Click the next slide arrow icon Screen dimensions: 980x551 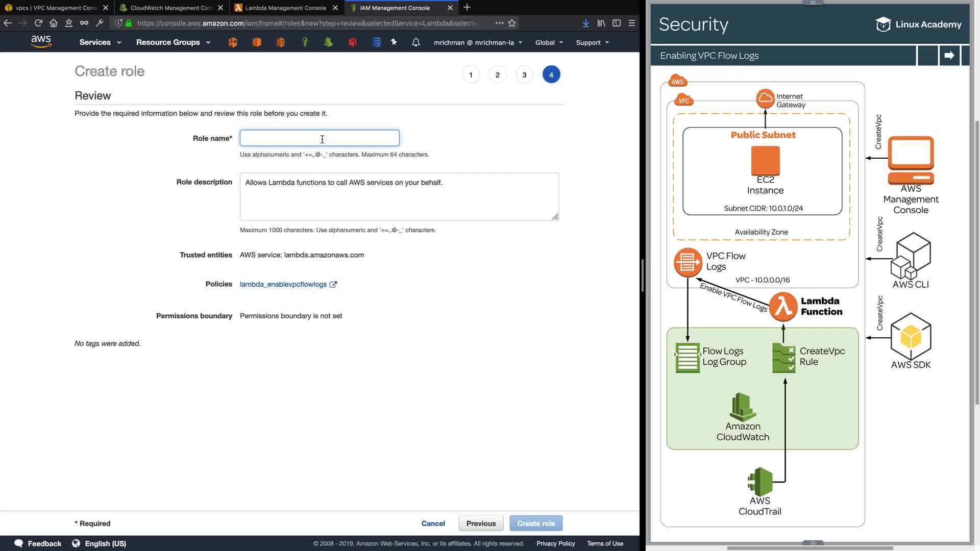click(949, 56)
